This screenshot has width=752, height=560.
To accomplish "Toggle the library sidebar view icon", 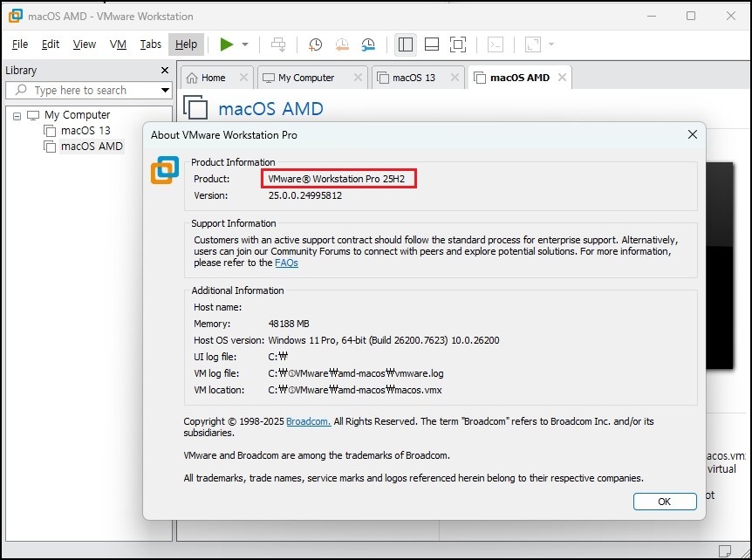I will point(406,44).
